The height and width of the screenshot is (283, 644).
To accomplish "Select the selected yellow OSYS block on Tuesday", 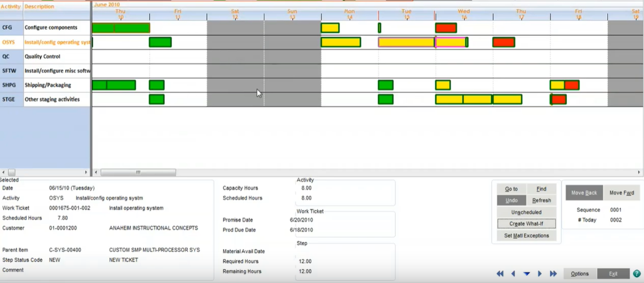I will coord(406,42).
